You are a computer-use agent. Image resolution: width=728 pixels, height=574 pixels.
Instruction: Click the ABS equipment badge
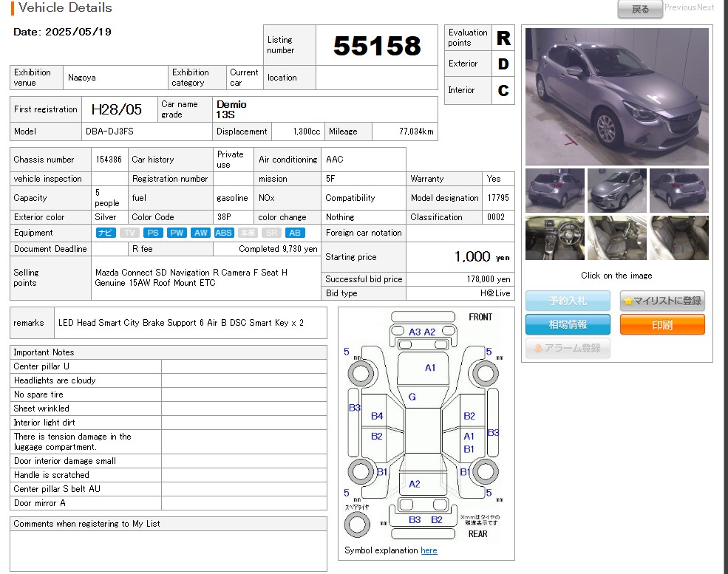click(x=224, y=233)
